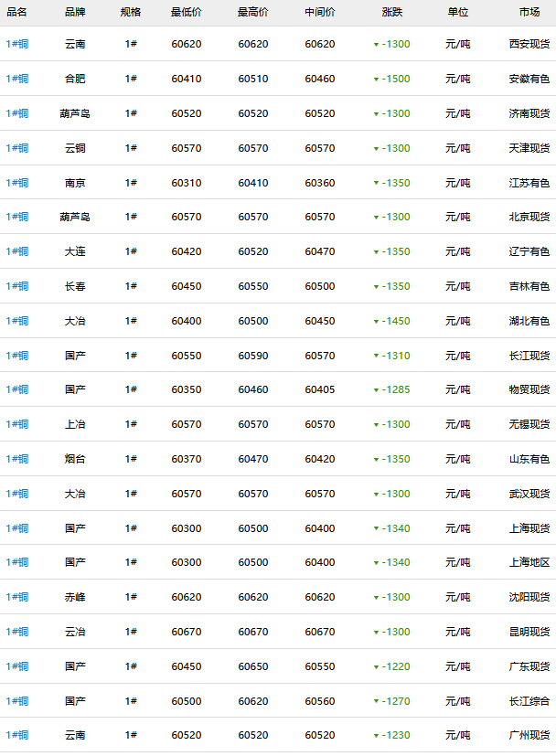Click the down arrow next to -1270
556x756 pixels.
tap(376, 702)
